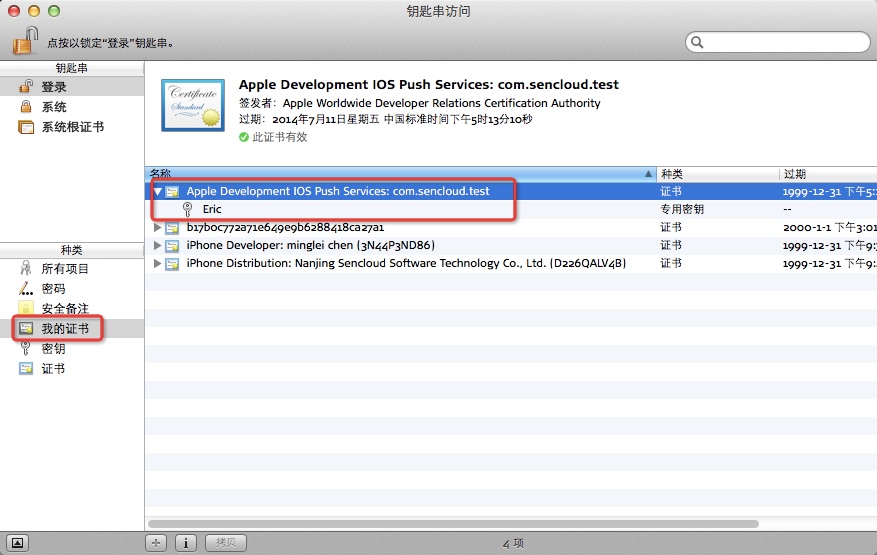Click the keys icon beside 所有项目
This screenshot has width=877, height=555.
point(26,269)
